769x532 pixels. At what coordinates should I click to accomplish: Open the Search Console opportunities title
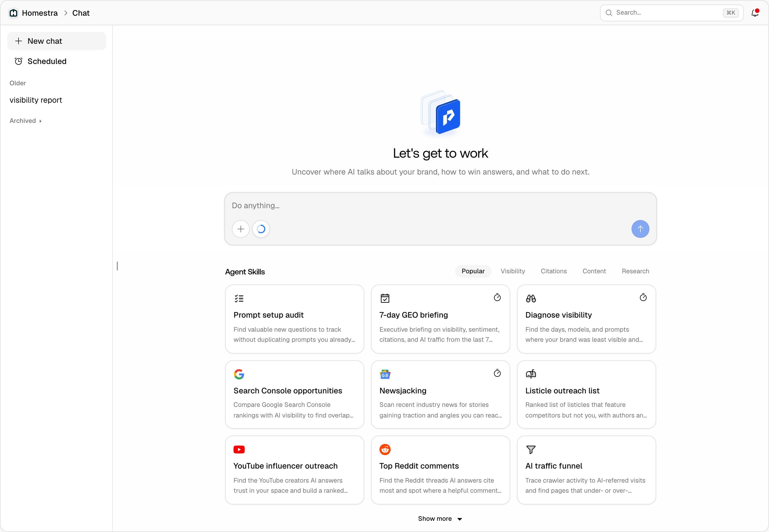tap(288, 391)
